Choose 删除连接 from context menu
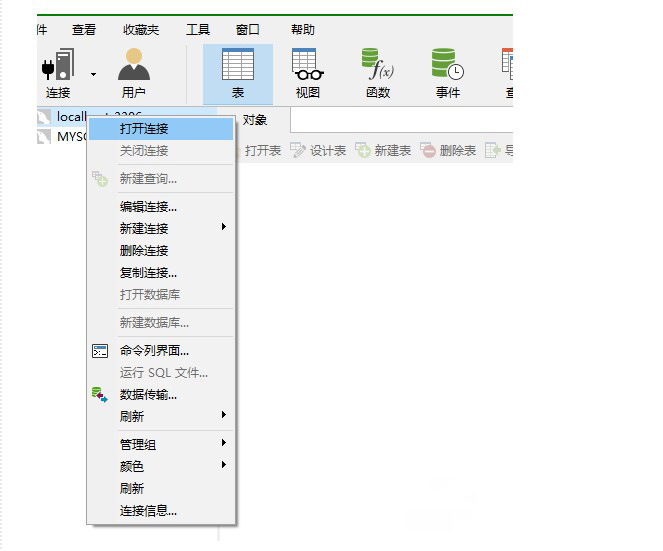Image resolution: width=663 pixels, height=551 pixels. point(144,251)
